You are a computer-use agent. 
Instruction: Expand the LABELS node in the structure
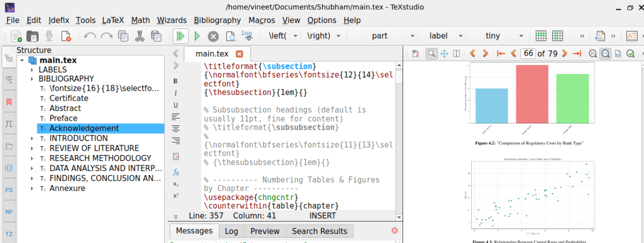coord(32,70)
